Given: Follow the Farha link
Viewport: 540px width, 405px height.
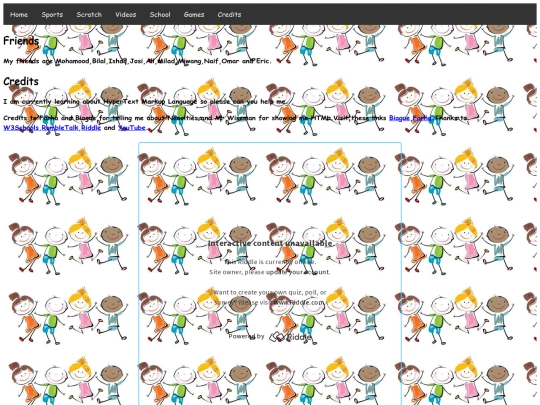Looking at the screenshot, I should [422, 118].
